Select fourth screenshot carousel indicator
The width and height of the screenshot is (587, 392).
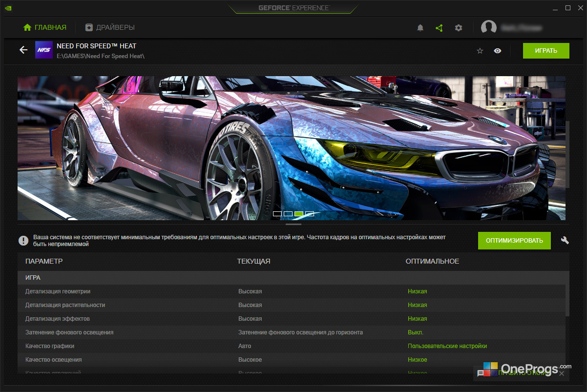click(310, 214)
